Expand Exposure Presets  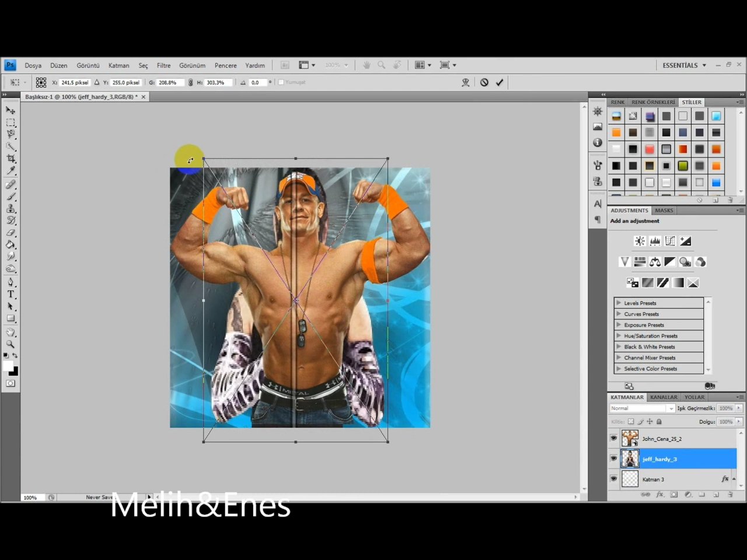(x=619, y=325)
